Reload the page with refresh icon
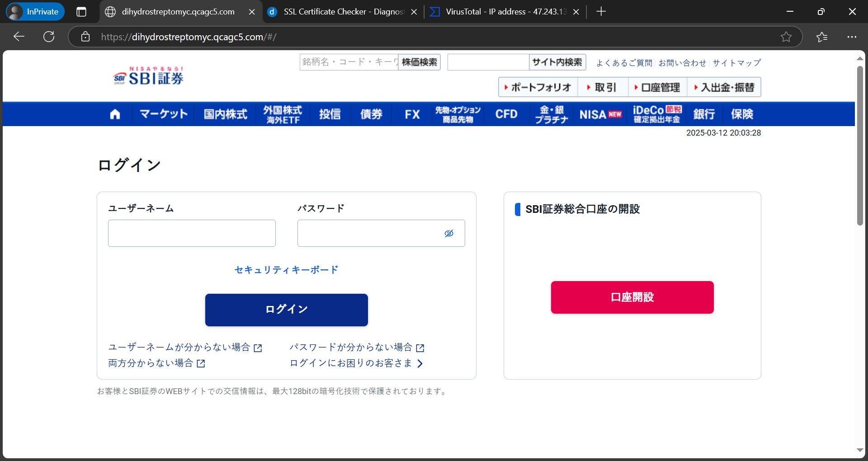This screenshot has height=461, width=868. click(49, 37)
